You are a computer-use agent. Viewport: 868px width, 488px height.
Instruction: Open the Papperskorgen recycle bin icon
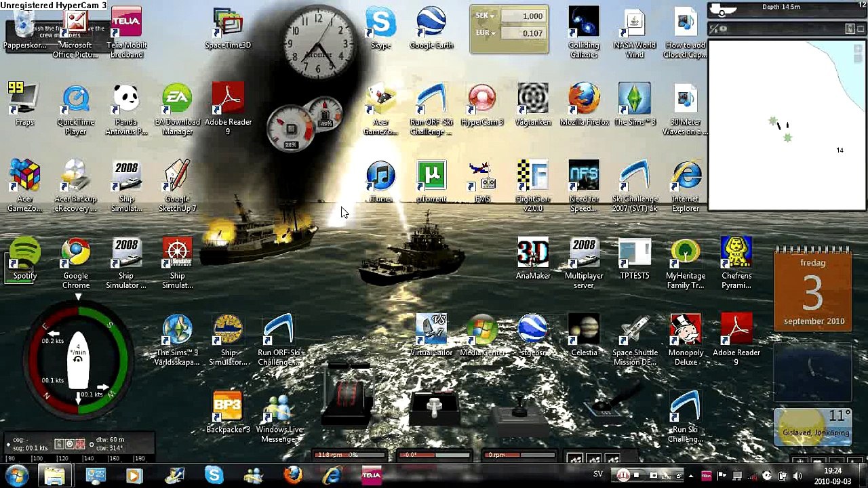tap(25, 29)
